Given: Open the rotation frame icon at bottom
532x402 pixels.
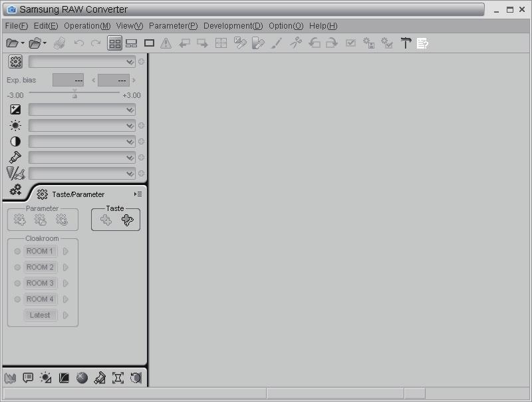Looking at the screenshot, I should coord(118,377).
